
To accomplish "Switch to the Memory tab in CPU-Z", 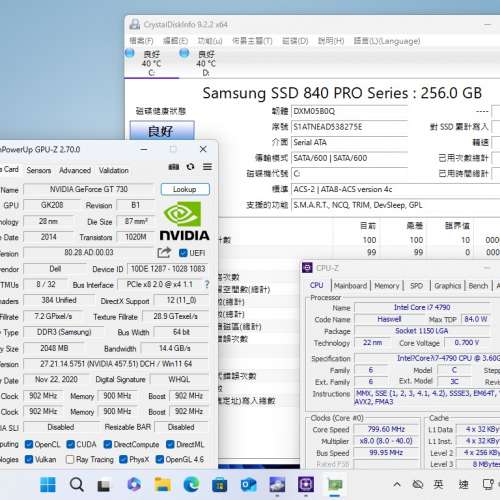I will pyautogui.click(x=387, y=286).
